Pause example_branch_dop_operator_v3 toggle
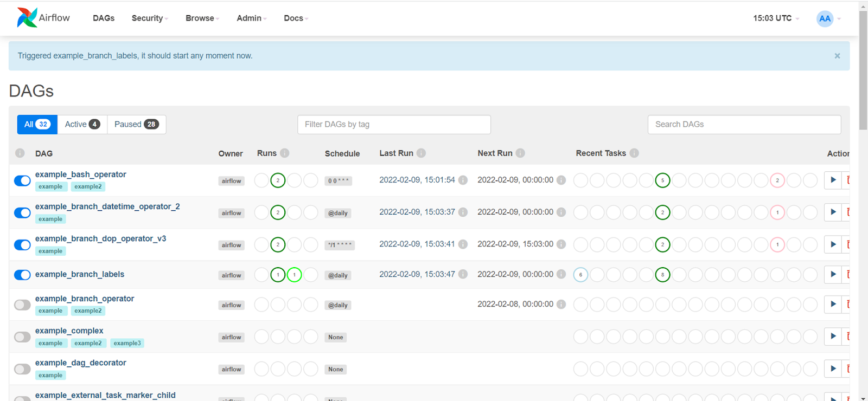This screenshot has height=401, width=868. click(22, 245)
